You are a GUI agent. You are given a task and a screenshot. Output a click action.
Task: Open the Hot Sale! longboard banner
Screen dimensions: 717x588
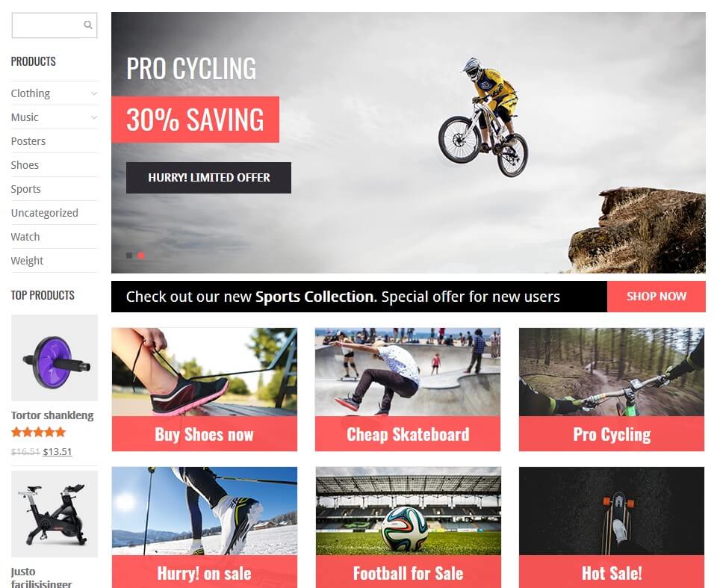pyautogui.click(x=612, y=527)
